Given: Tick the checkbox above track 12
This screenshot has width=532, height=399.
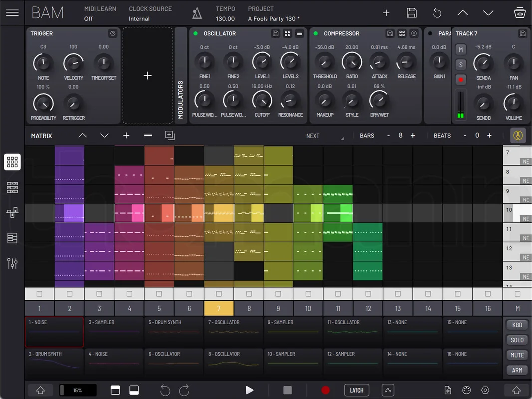Looking at the screenshot, I should (368, 294).
